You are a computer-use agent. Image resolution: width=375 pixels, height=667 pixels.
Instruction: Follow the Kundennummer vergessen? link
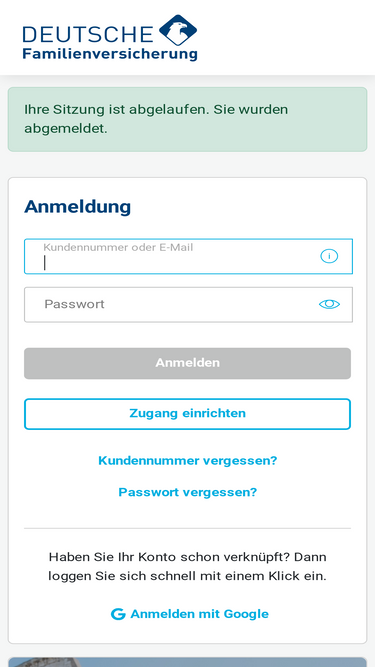[x=188, y=461]
